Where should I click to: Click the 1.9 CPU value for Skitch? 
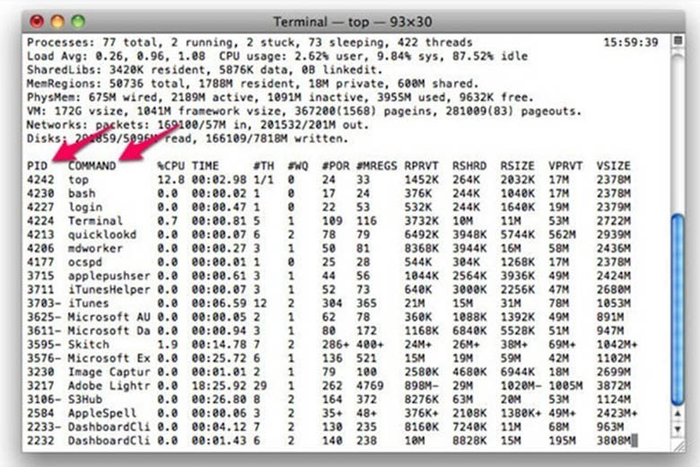coord(167,345)
